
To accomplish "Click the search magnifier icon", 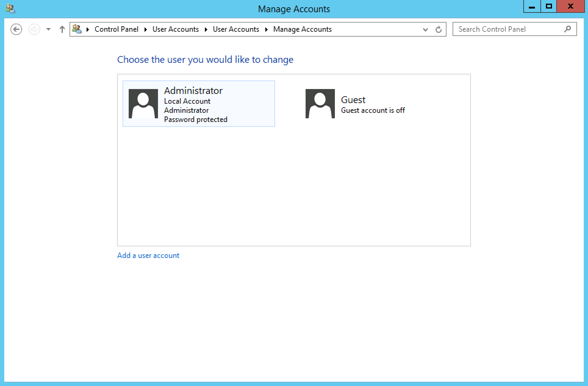I will [x=568, y=29].
